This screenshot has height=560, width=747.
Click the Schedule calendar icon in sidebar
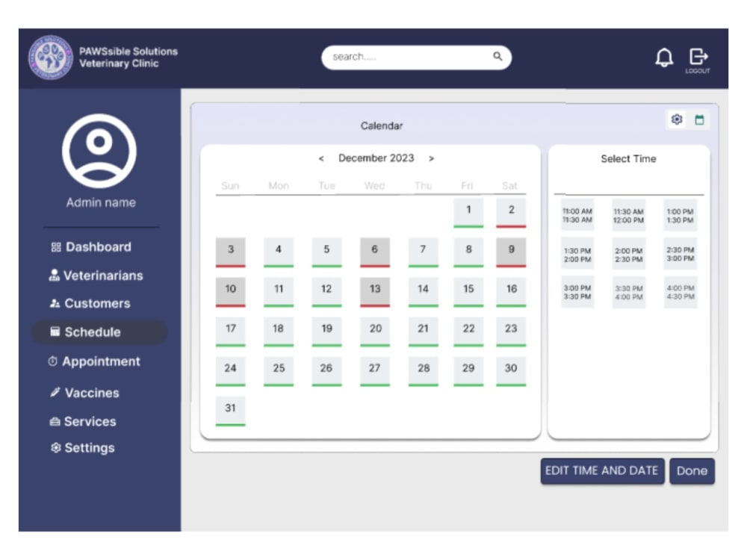click(55, 332)
